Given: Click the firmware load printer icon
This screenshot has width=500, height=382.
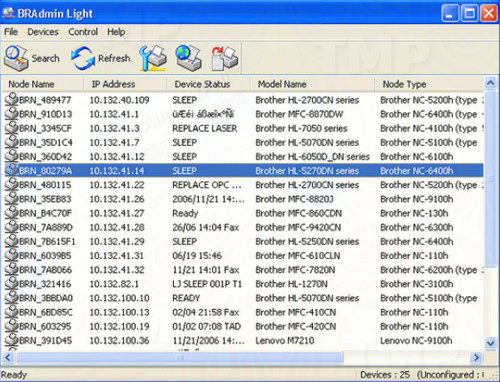Looking at the screenshot, I should point(224,58).
